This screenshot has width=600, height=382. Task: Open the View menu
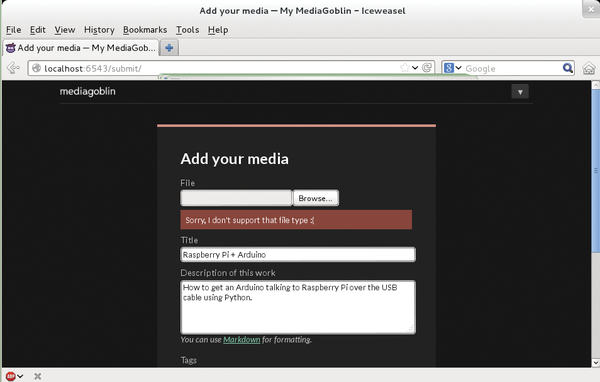click(x=65, y=30)
